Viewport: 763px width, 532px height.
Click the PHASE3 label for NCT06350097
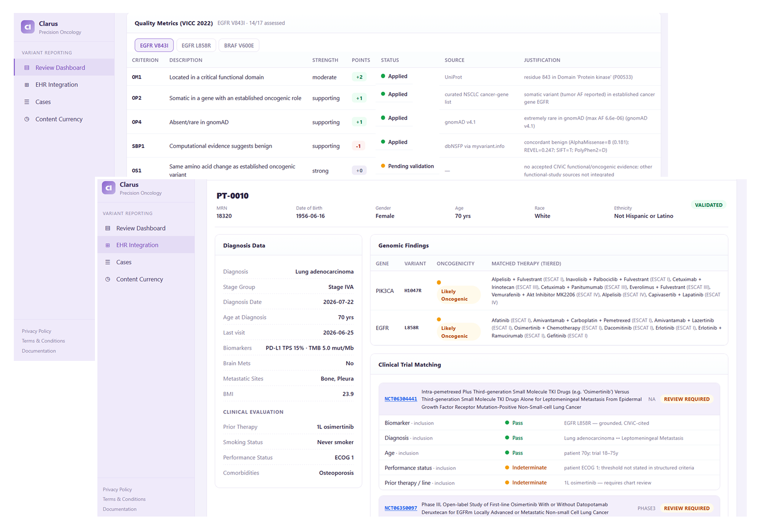point(646,508)
